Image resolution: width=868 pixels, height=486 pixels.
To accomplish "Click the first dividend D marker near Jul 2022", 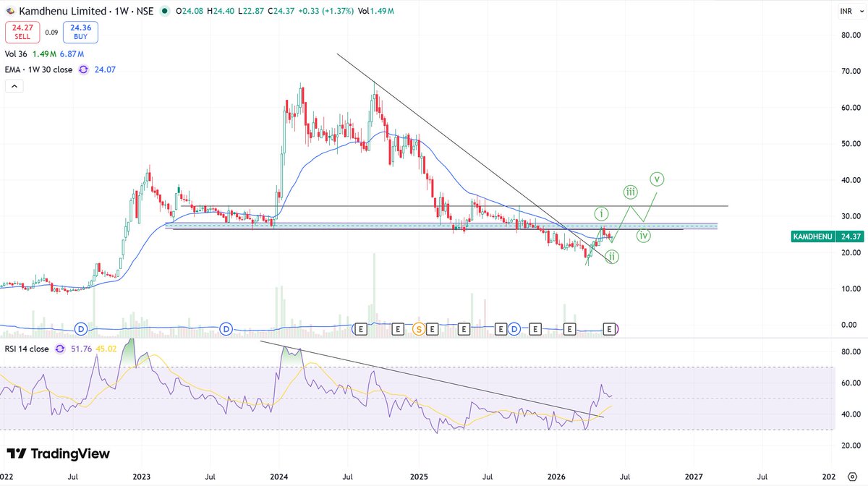I will coord(81,329).
